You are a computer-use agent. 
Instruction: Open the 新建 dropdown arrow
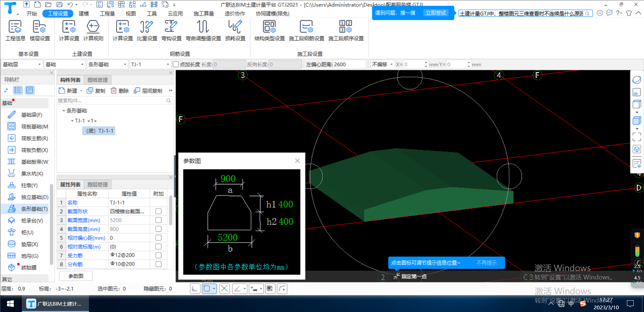tap(81, 91)
